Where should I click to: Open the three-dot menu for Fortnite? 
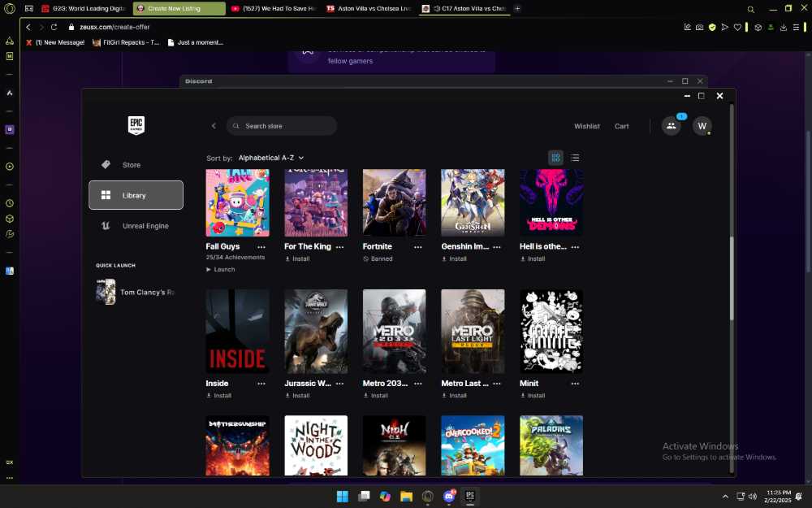coord(418,247)
